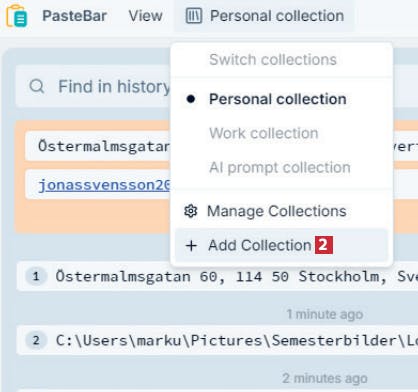Click the gear icon for Manage Collections
Image resolution: width=418 pixels, height=392 pixels.
[191, 211]
